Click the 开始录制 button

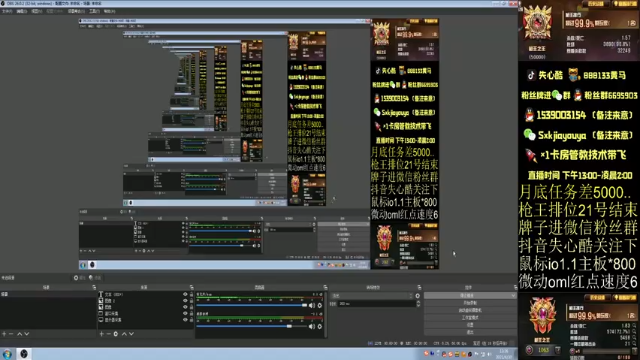(x=470, y=303)
